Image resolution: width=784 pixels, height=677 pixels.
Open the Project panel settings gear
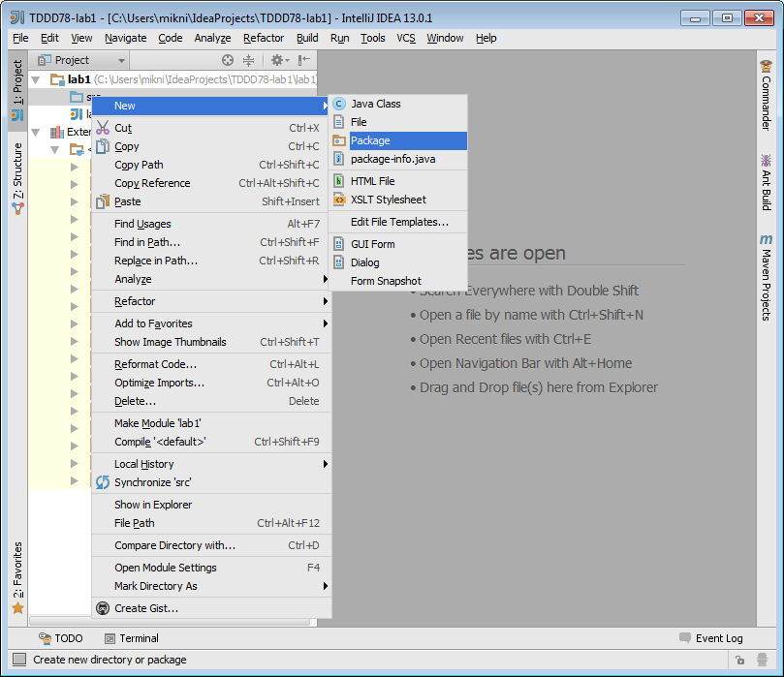[279, 60]
